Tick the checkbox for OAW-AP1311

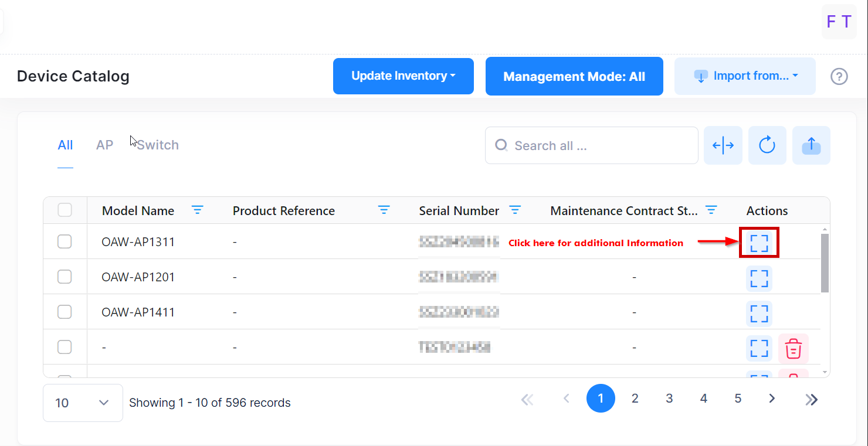click(65, 241)
